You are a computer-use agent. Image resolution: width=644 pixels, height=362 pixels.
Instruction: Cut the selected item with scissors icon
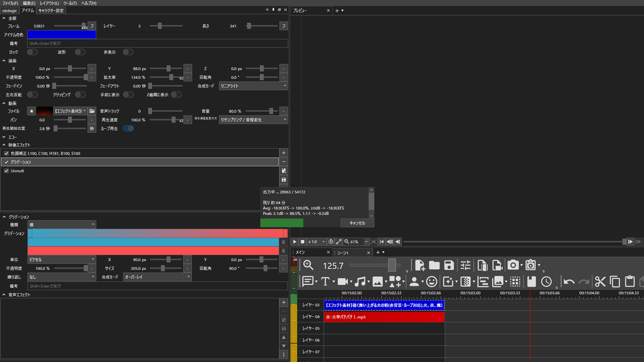coord(600,282)
